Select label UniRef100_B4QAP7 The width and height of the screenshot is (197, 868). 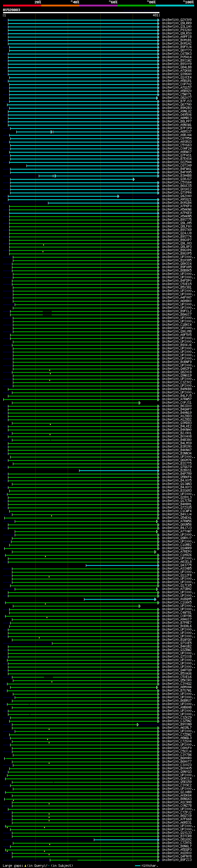[x=177, y=410]
